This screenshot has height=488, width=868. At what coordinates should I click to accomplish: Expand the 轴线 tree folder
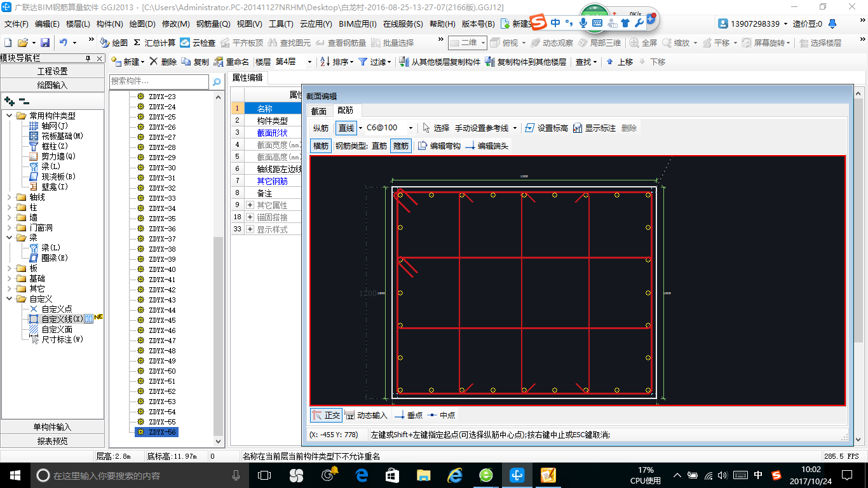pos(10,197)
